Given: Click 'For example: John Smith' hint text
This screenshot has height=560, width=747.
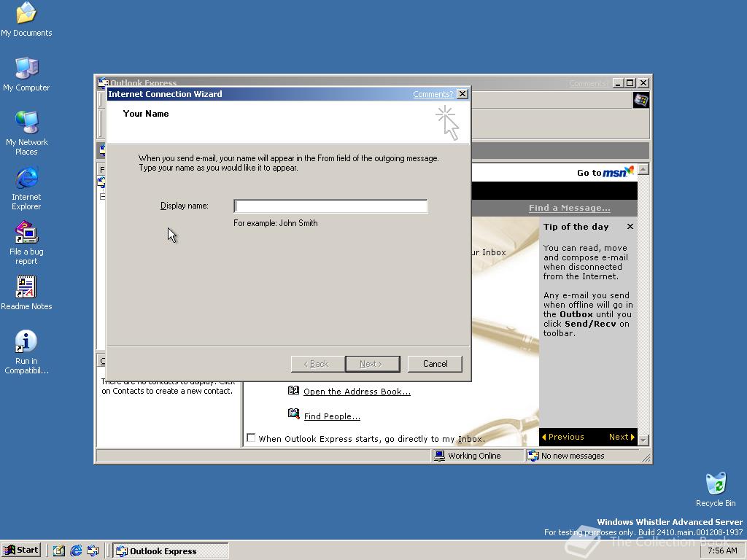Looking at the screenshot, I should [275, 223].
